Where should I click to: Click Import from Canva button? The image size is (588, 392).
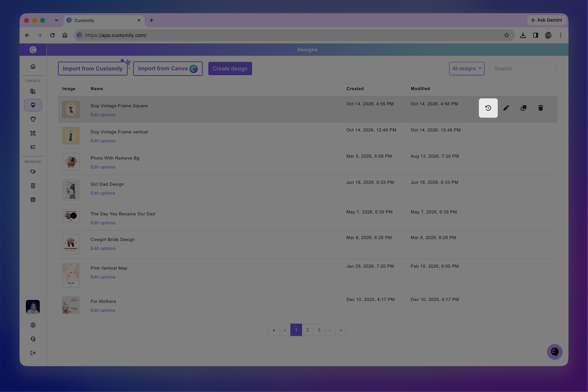click(168, 69)
